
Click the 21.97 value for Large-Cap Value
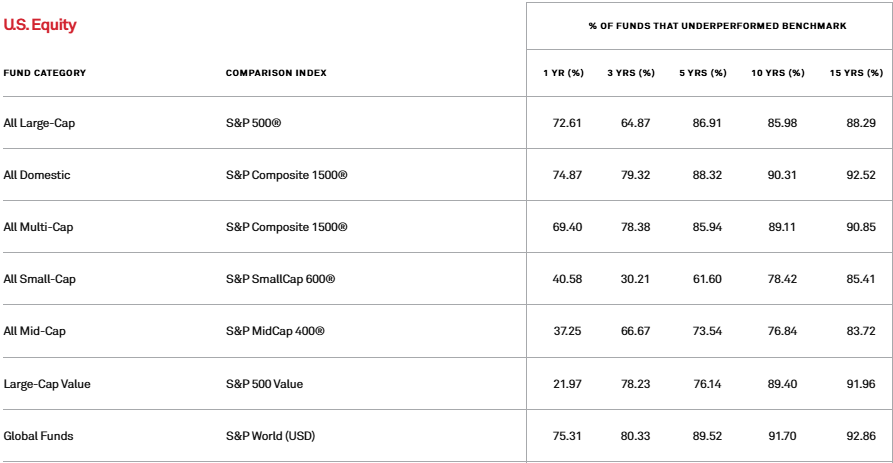click(x=567, y=383)
